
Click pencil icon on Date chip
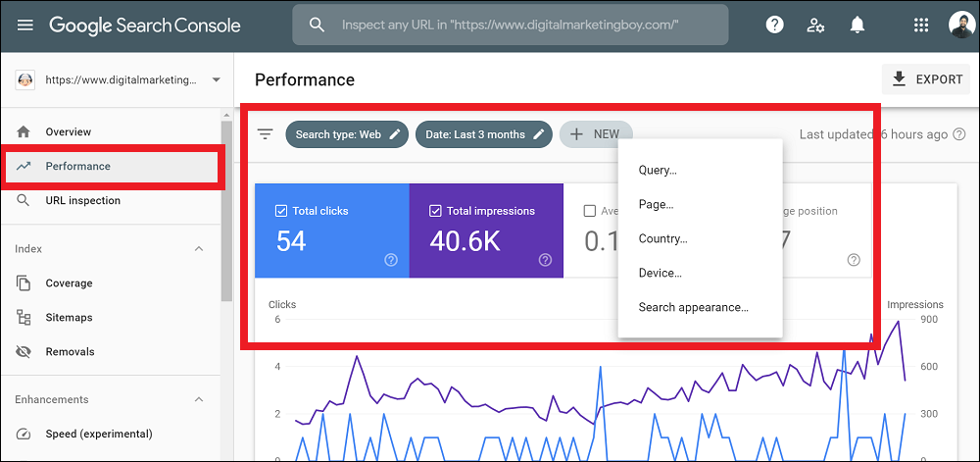[539, 134]
